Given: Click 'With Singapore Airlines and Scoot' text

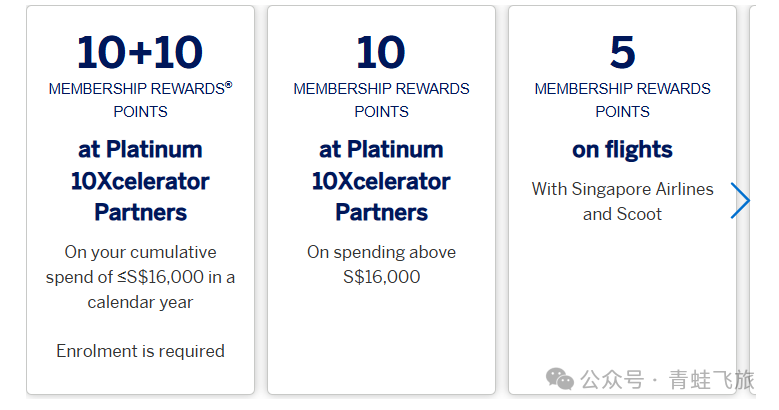Looking at the screenshot, I should (x=623, y=201).
